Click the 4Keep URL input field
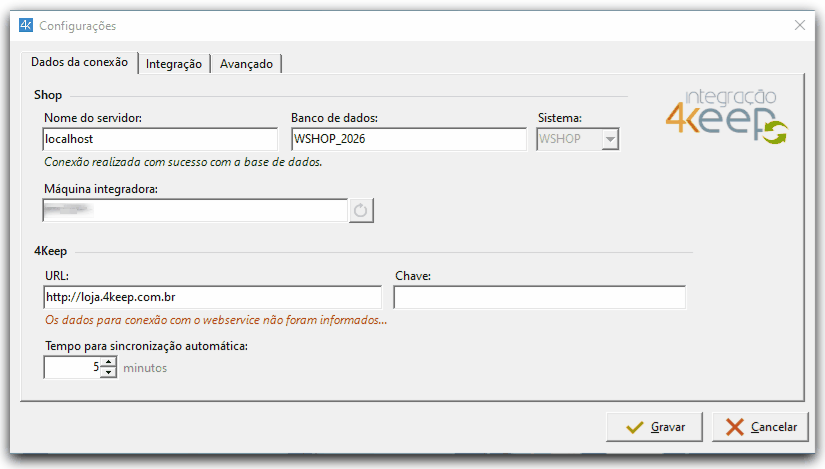825x469 pixels. click(x=212, y=297)
